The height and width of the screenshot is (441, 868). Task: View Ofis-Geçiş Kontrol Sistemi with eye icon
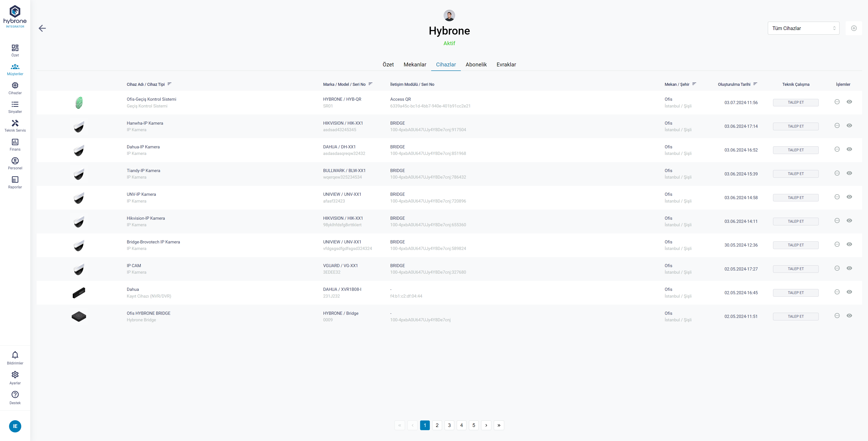tap(849, 102)
